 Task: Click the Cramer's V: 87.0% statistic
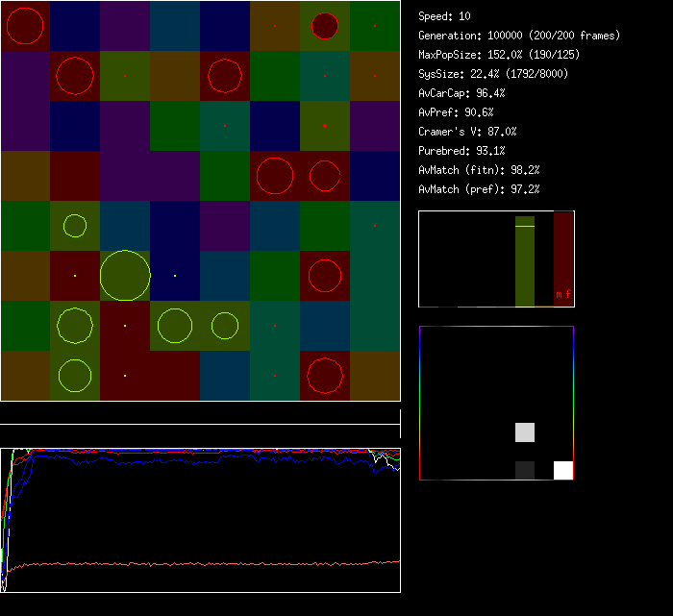coord(467,132)
